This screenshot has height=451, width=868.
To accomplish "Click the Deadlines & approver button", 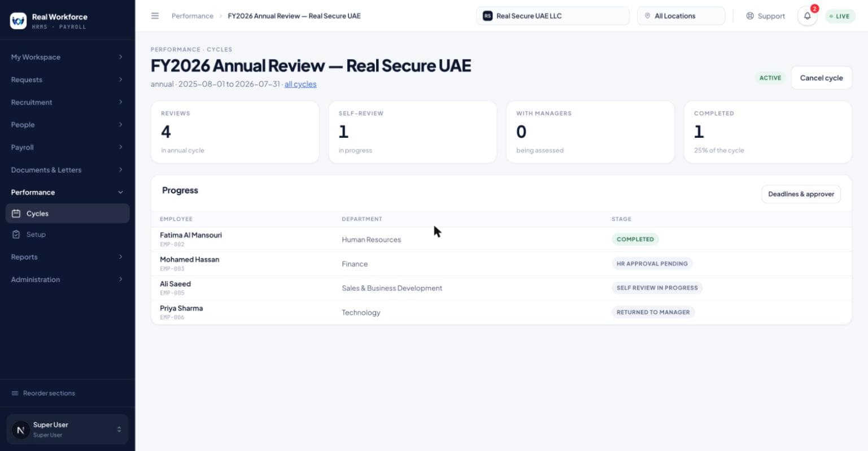I will (x=801, y=194).
